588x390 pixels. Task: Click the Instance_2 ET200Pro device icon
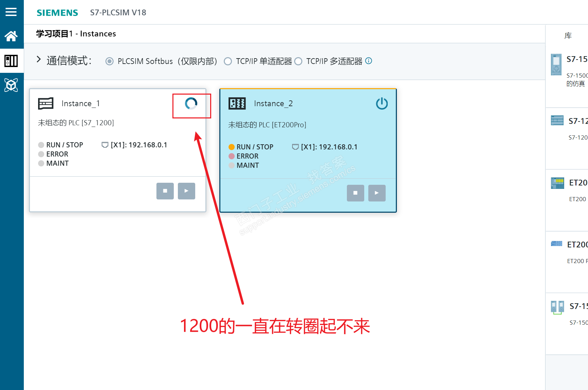[237, 103]
